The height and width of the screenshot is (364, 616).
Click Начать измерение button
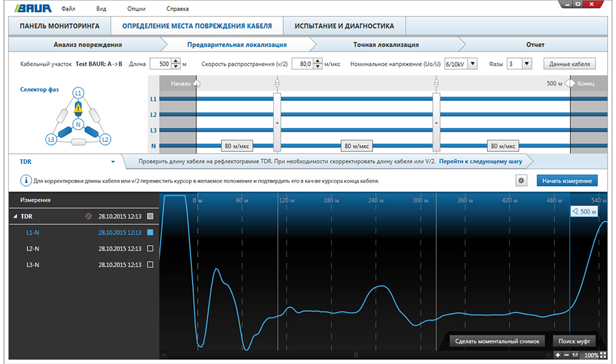(x=567, y=181)
